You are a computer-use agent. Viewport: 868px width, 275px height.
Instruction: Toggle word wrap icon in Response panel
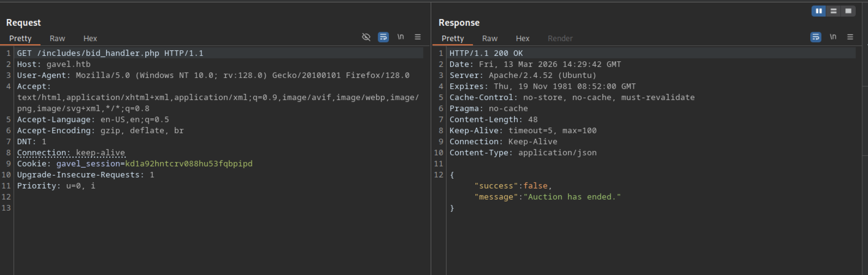click(815, 37)
